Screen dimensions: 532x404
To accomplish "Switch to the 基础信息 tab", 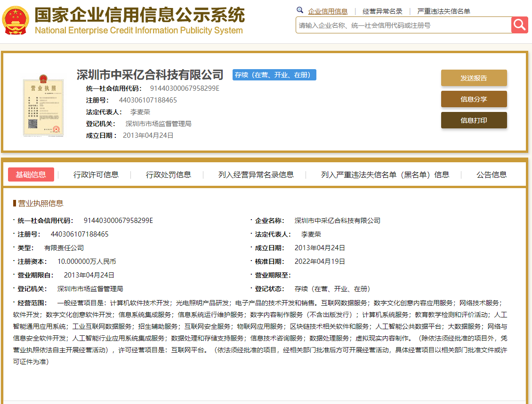I will 31,174.
